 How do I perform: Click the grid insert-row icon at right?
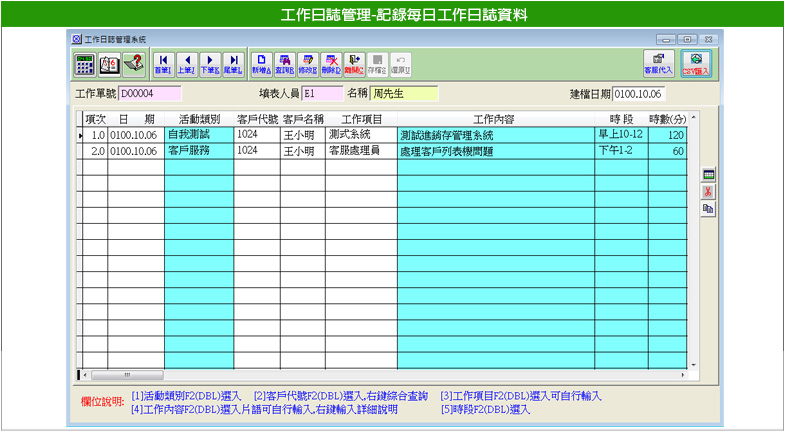708,175
